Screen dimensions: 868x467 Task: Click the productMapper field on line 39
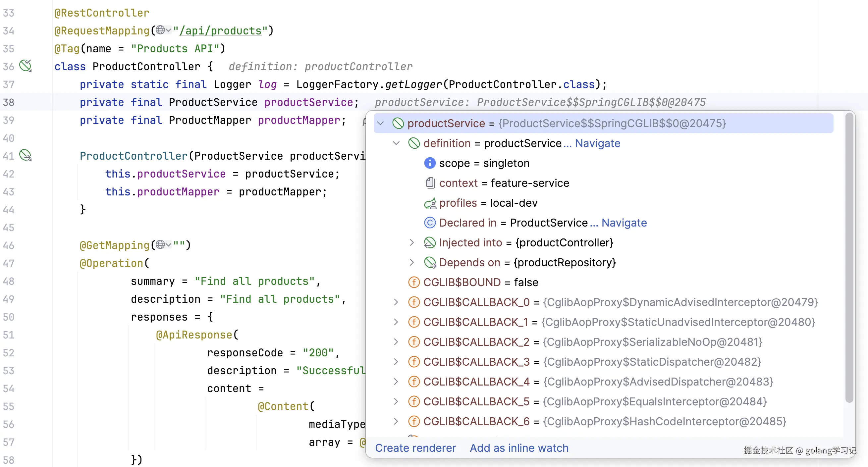pyautogui.click(x=299, y=120)
